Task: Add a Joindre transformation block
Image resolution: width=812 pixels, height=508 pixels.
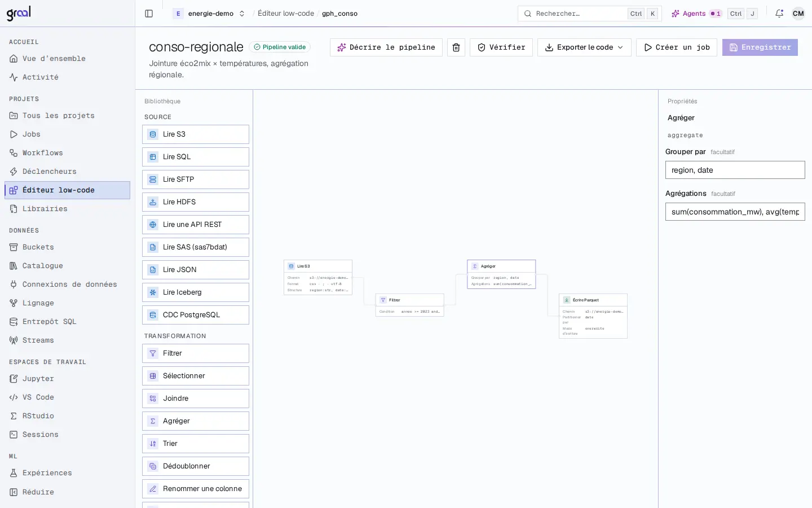Action: point(196,398)
